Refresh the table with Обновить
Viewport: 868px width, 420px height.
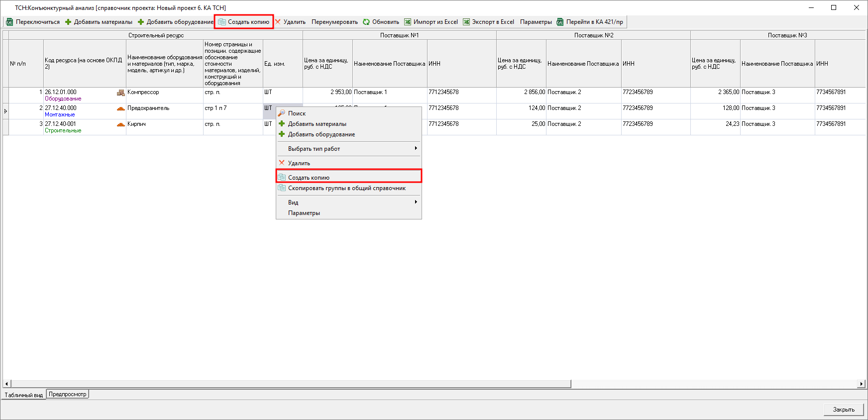coord(381,22)
